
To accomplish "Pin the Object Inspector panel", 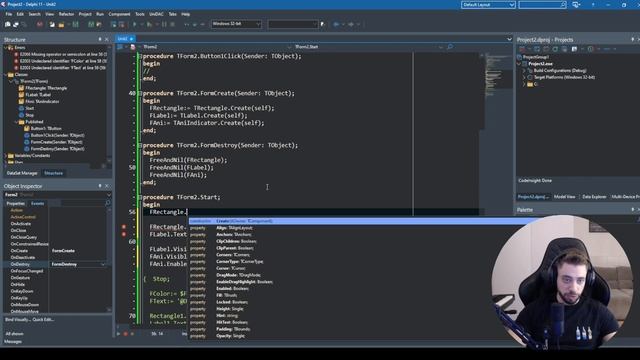I will tap(100, 186).
